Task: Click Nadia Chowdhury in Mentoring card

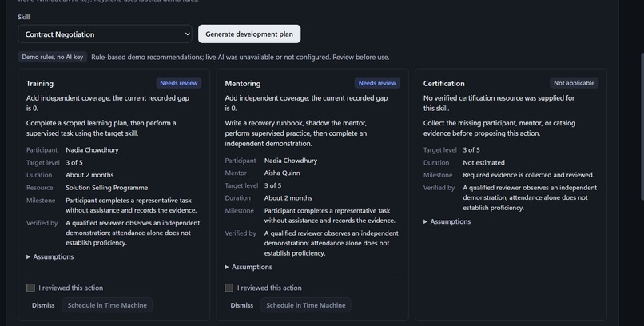Action: pyautogui.click(x=291, y=161)
